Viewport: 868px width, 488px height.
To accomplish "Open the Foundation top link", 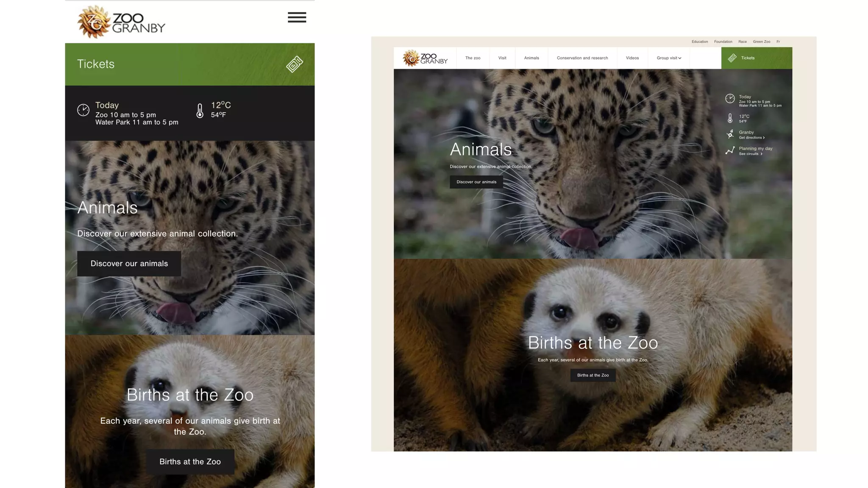I will click(723, 42).
